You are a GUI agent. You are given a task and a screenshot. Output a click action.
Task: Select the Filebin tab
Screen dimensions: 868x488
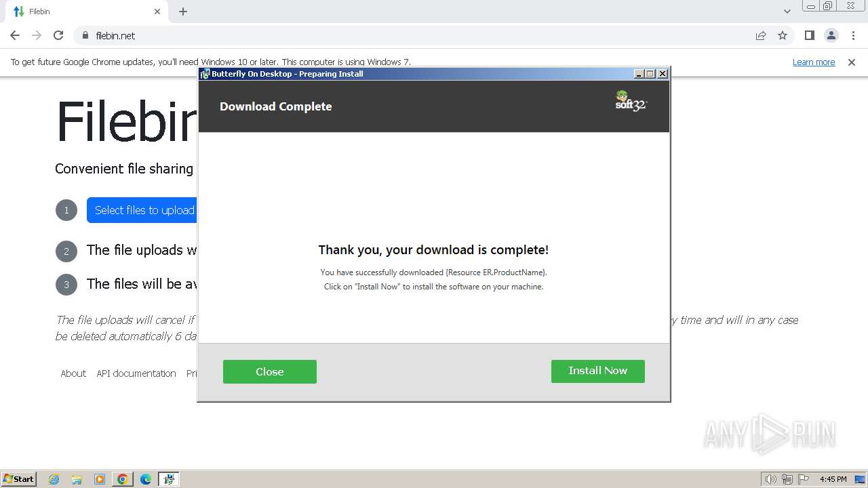coord(87,12)
